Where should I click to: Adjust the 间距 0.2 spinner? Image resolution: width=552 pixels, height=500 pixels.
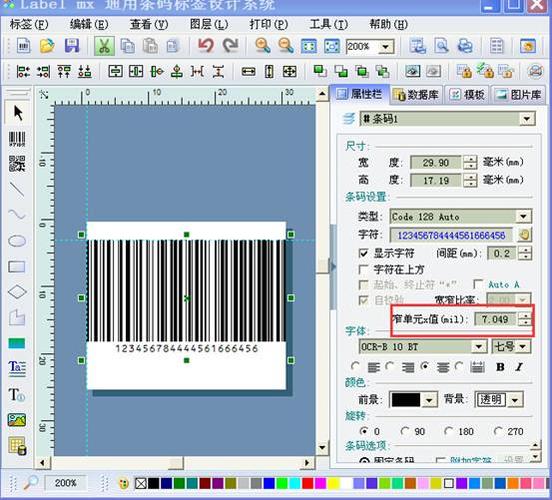(x=525, y=253)
